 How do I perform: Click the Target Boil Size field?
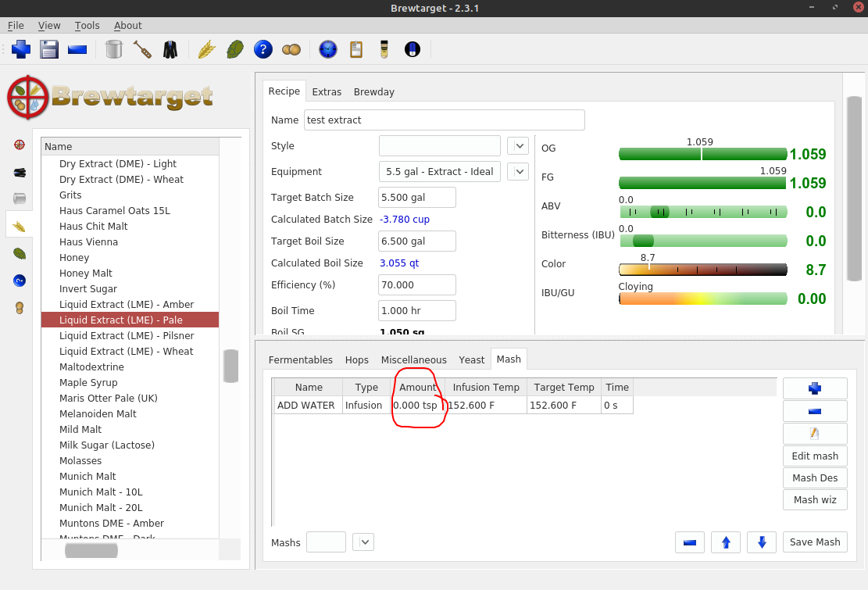click(417, 241)
